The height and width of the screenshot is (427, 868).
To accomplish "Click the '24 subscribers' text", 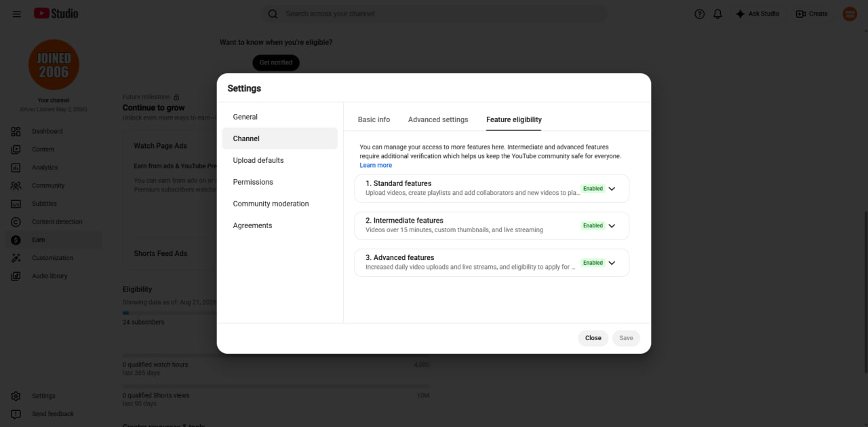I will tap(143, 322).
